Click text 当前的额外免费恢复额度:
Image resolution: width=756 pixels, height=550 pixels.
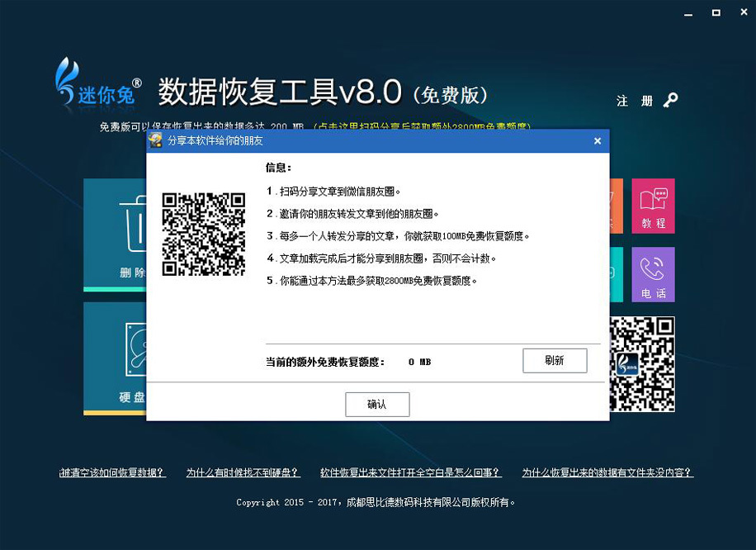point(325,362)
